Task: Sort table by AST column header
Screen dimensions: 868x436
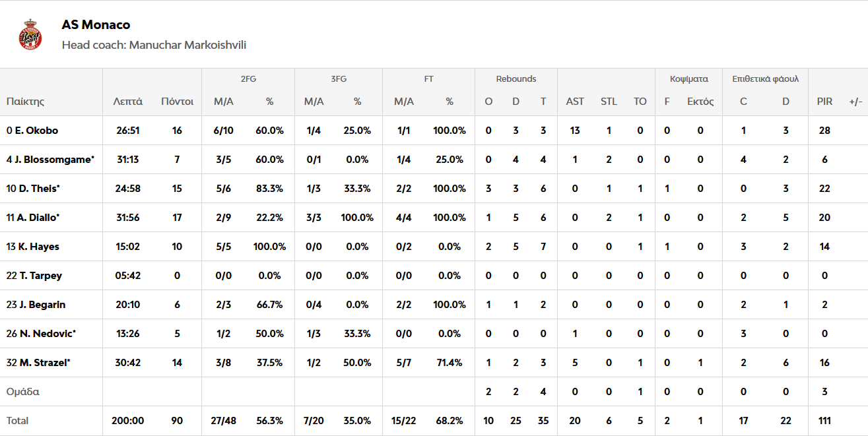Action: click(575, 102)
